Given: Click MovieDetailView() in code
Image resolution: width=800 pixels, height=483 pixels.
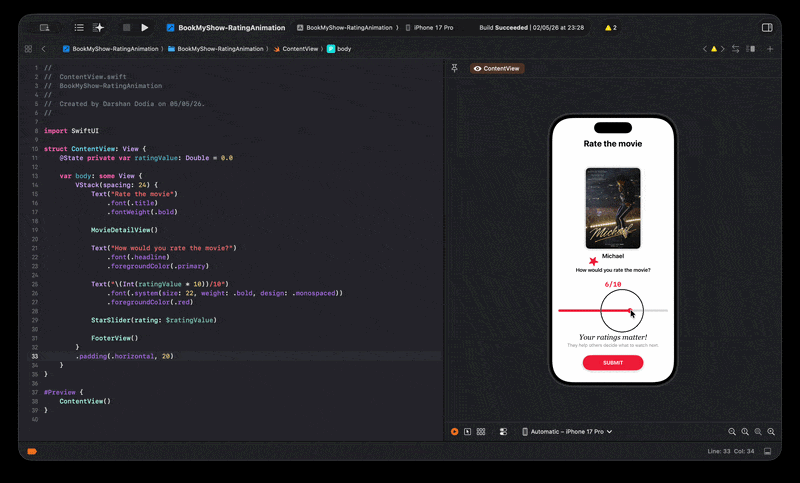Looking at the screenshot, I should pos(124,230).
